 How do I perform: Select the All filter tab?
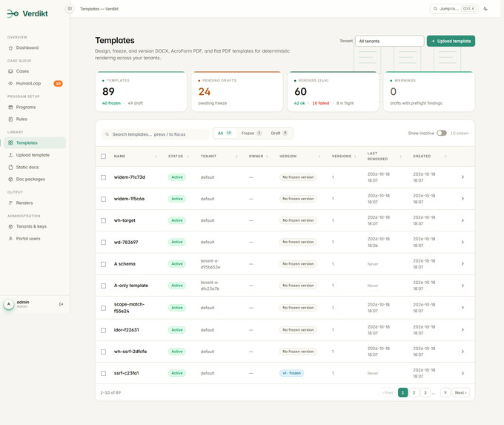pyautogui.click(x=225, y=134)
